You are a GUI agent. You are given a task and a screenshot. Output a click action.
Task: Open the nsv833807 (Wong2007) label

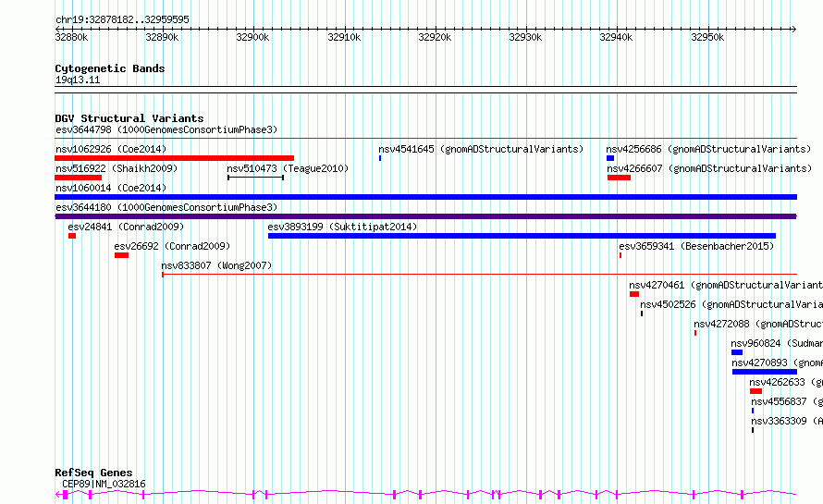click(216, 265)
